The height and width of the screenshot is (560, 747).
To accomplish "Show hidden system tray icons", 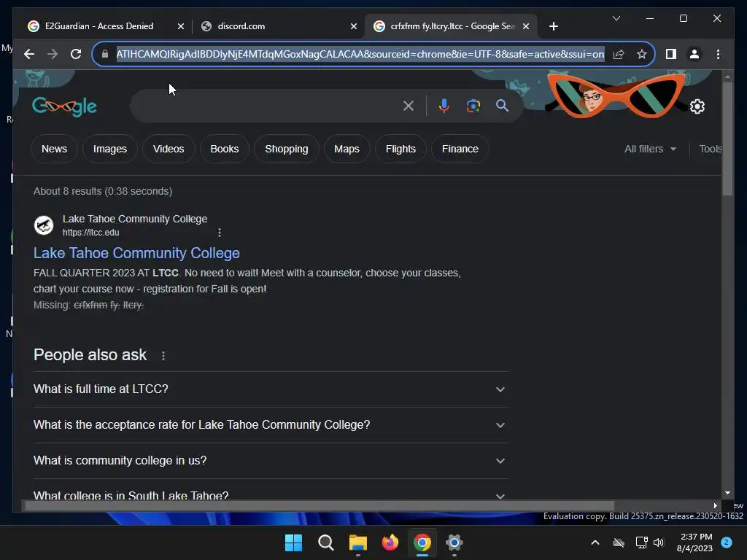I will 595,542.
